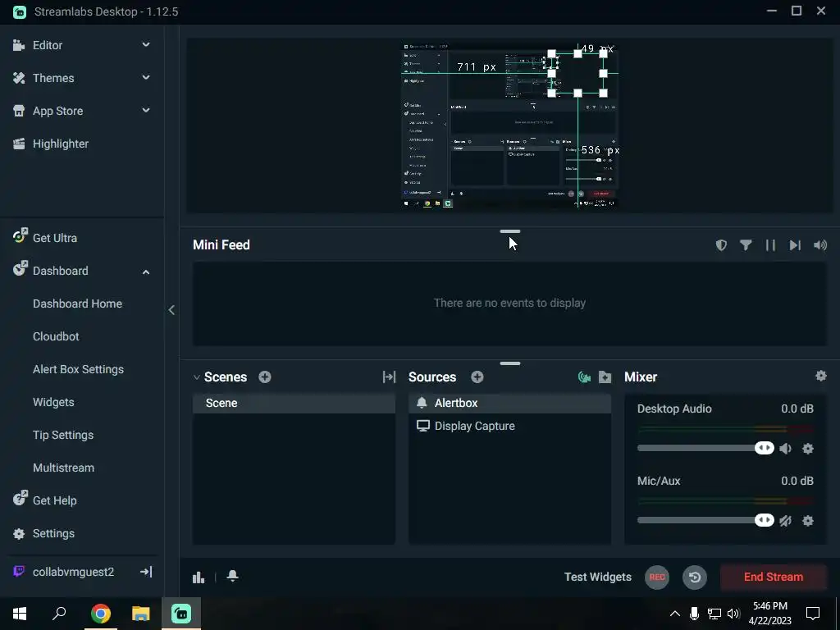Expand the App Store chevron
Image resolution: width=840 pixels, height=630 pixels.
point(146,111)
